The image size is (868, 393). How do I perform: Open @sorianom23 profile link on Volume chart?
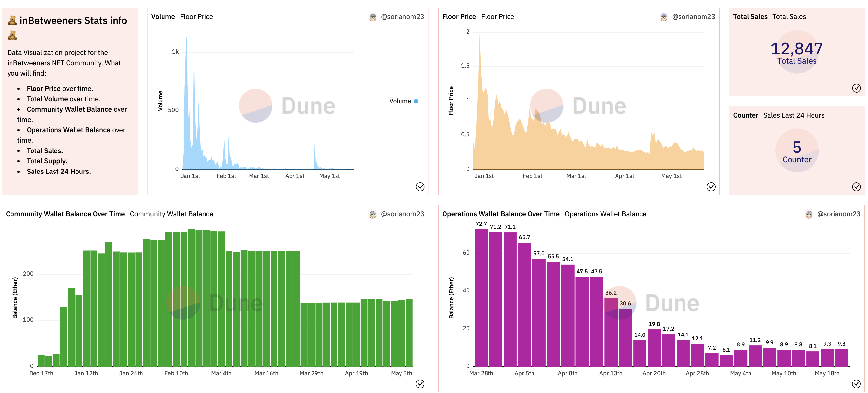(x=402, y=17)
